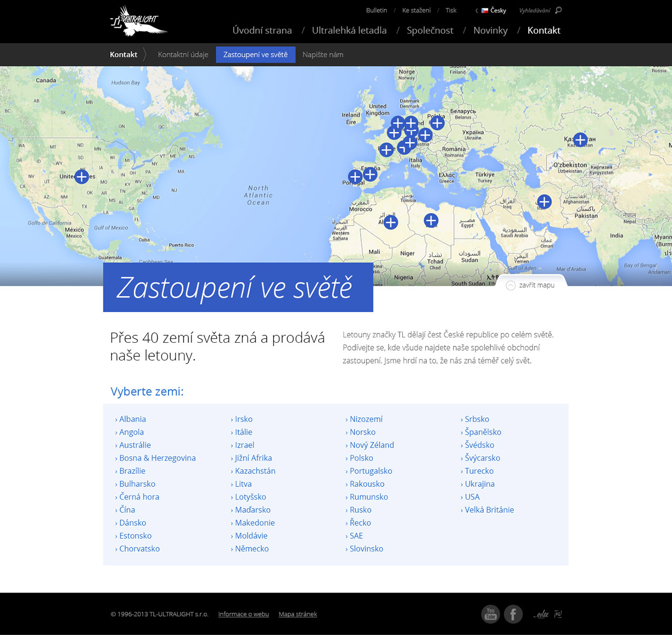Select Albania from the country list
672x635 pixels.
click(132, 419)
